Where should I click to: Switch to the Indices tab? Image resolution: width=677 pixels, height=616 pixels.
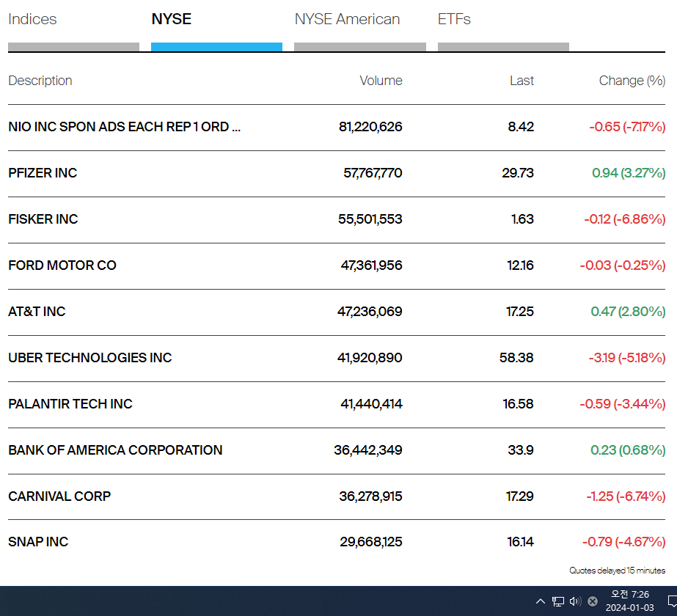coord(32,19)
